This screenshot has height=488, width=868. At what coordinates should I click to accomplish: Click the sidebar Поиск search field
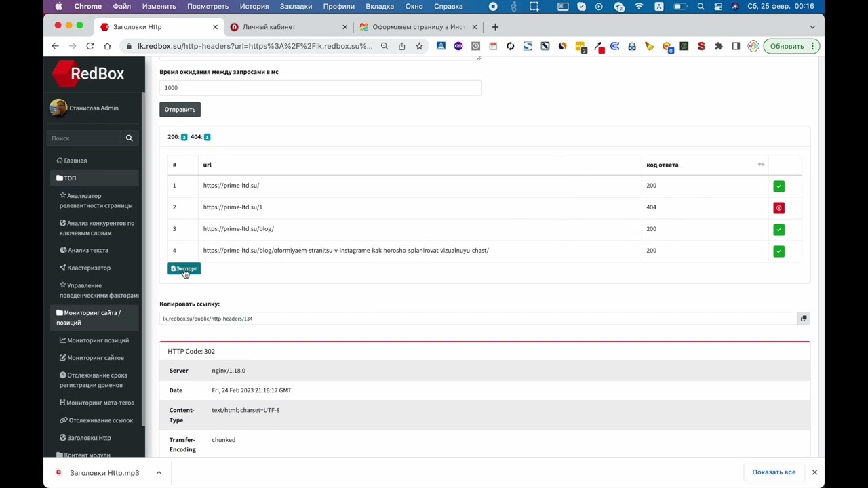pyautogui.click(x=84, y=138)
